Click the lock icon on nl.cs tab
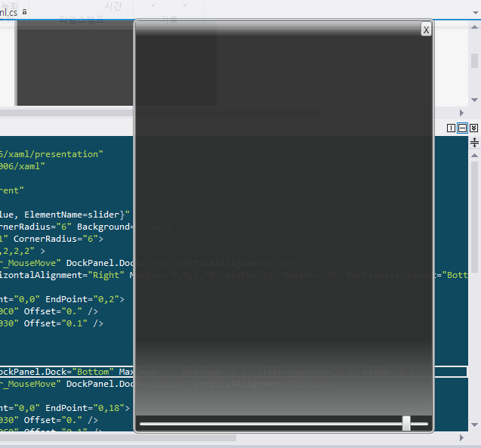This screenshot has height=448, width=481. 24,12
